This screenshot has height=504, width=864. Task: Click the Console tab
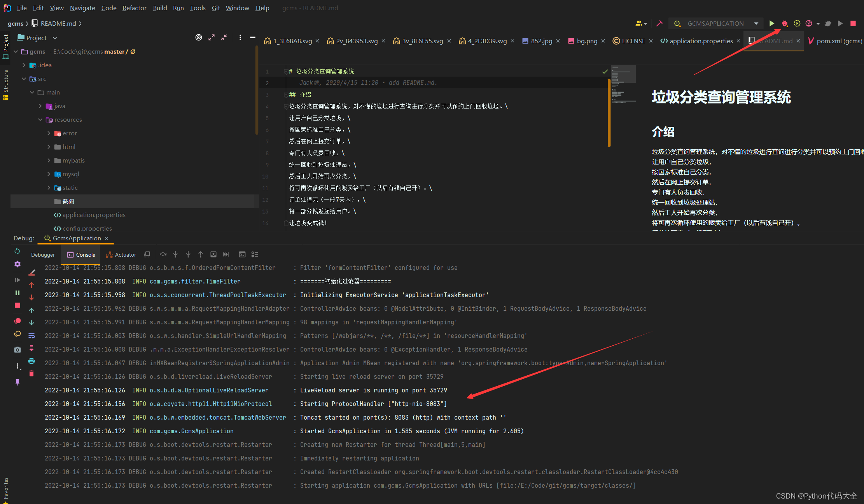81,255
